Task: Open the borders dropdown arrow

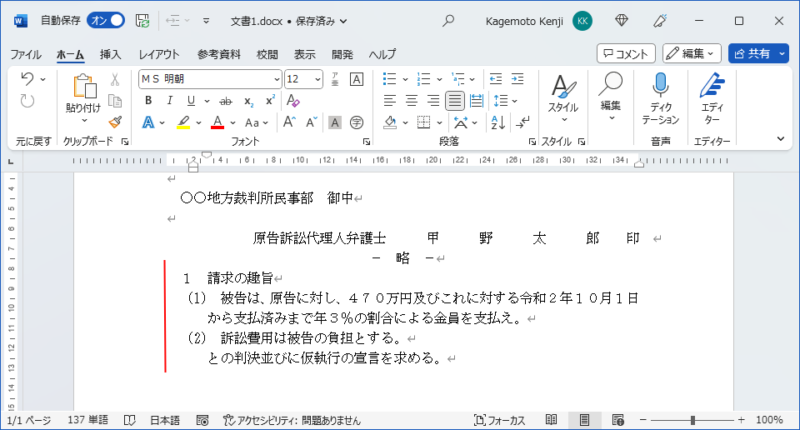Action: click(439, 122)
